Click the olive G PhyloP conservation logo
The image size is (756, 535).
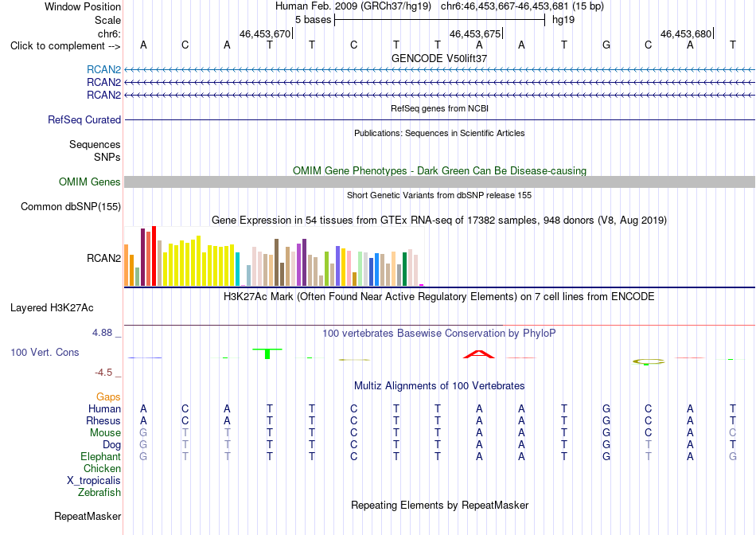(x=648, y=361)
